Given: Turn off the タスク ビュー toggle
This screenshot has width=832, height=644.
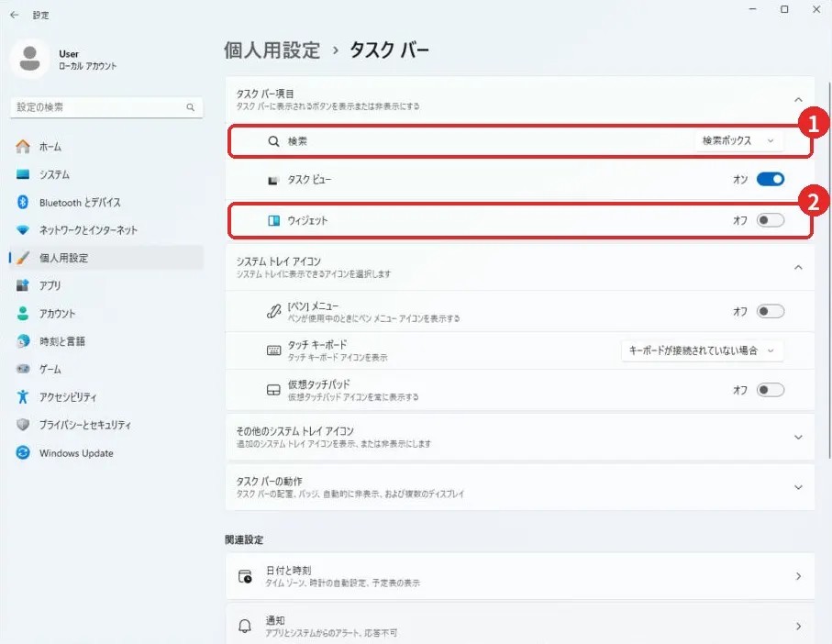Looking at the screenshot, I should (771, 179).
